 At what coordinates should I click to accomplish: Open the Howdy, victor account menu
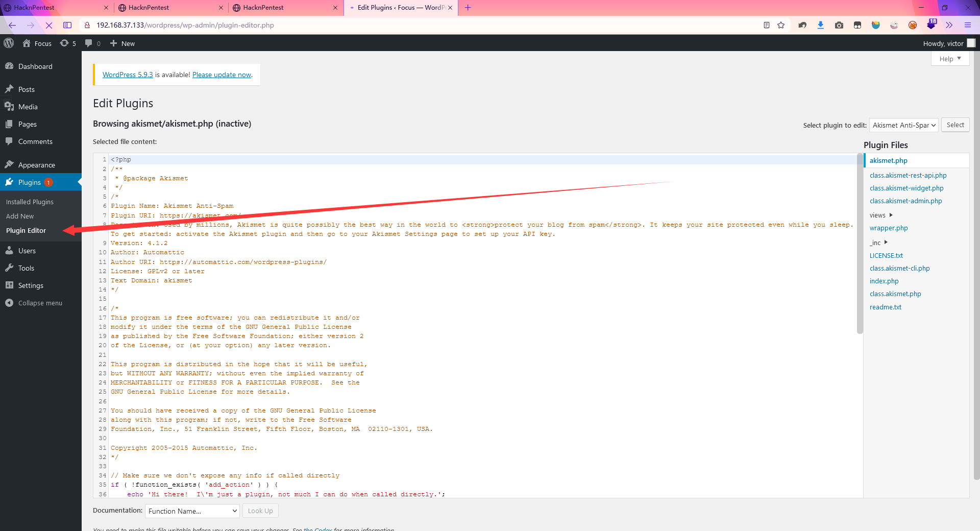(949, 43)
